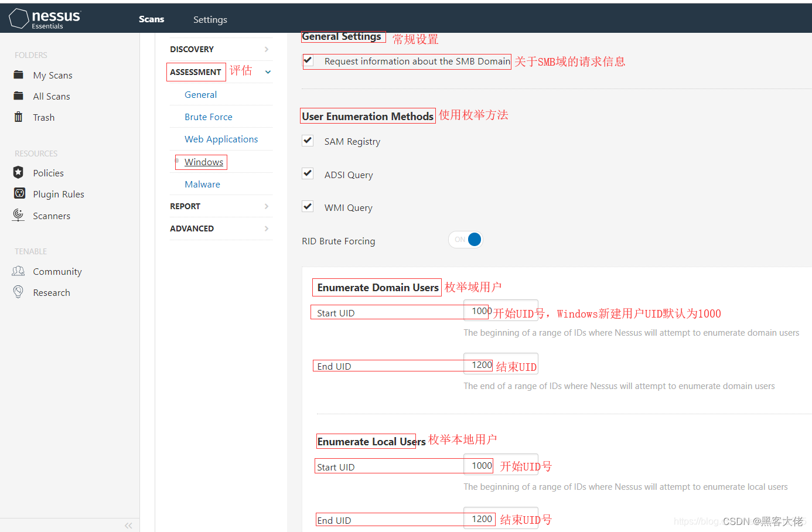This screenshot has width=812, height=532.
Task: Open Policies resource page
Action: click(x=49, y=173)
